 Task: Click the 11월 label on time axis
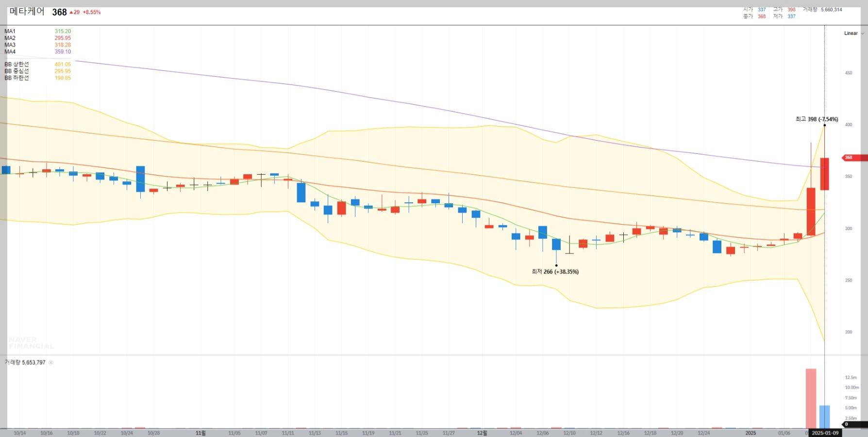click(x=200, y=433)
